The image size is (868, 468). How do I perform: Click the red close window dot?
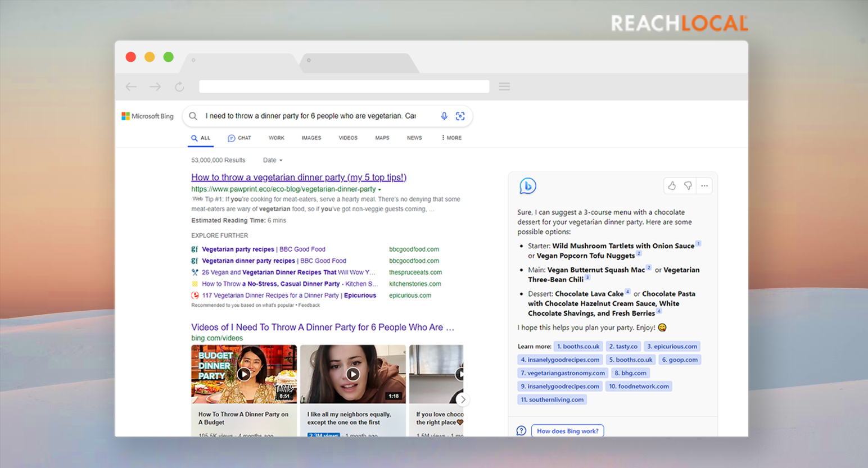tap(131, 57)
